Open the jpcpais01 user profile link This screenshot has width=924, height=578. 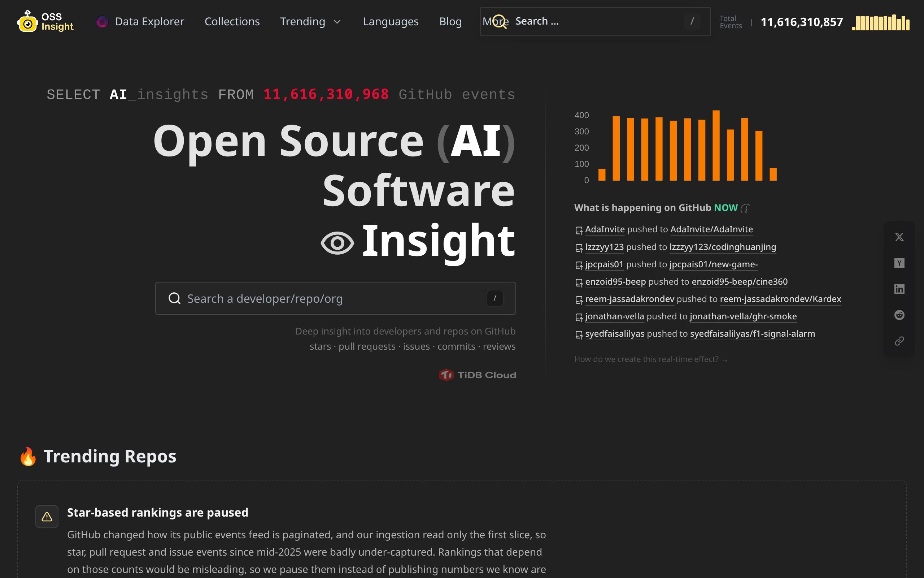[x=604, y=264]
